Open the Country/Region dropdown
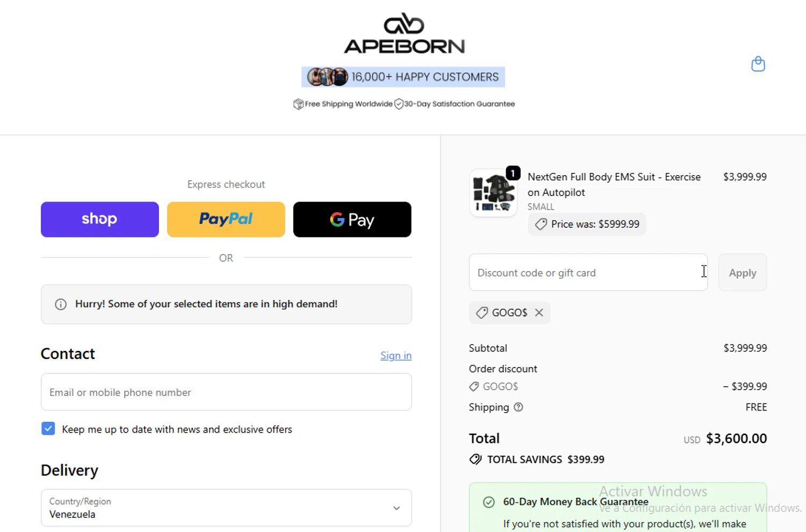806x532 pixels. click(x=226, y=508)
